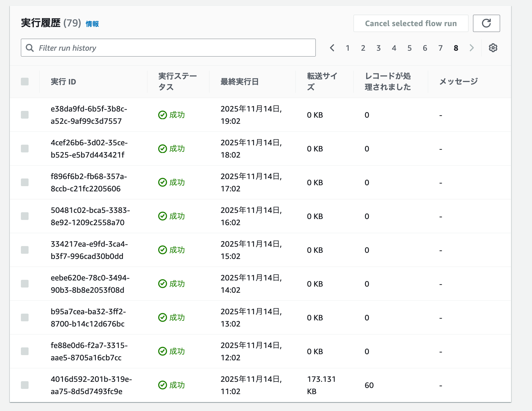Click the green success icon on the first run
The width and height of the screenshot is (532, 411).
click(162, 115)
